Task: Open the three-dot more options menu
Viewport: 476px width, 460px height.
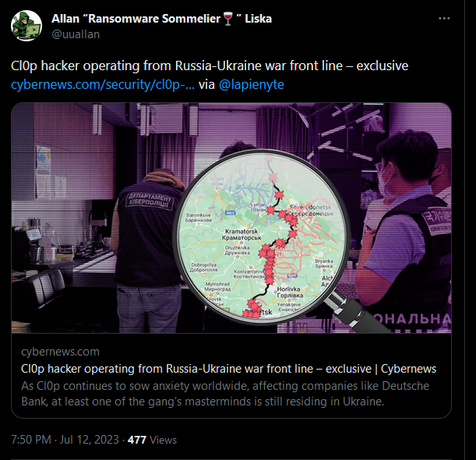Action: point(444,19)
